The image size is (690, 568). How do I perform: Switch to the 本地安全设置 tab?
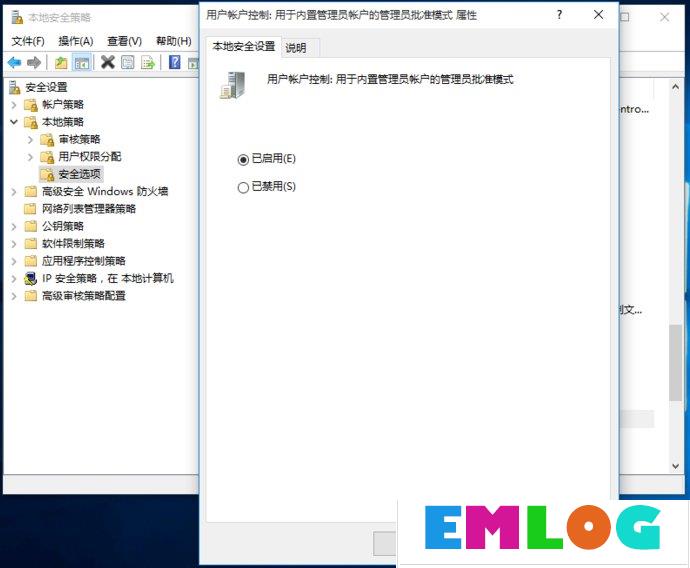(243, 46)
